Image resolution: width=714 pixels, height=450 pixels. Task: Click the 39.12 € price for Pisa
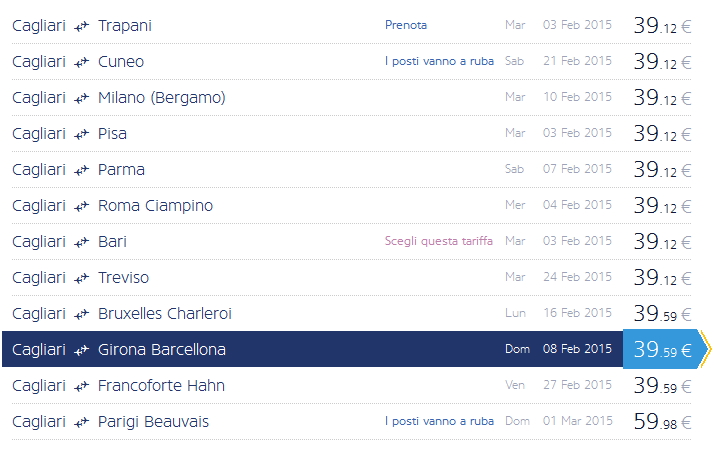pyautogui.click(x=662, y=134)
